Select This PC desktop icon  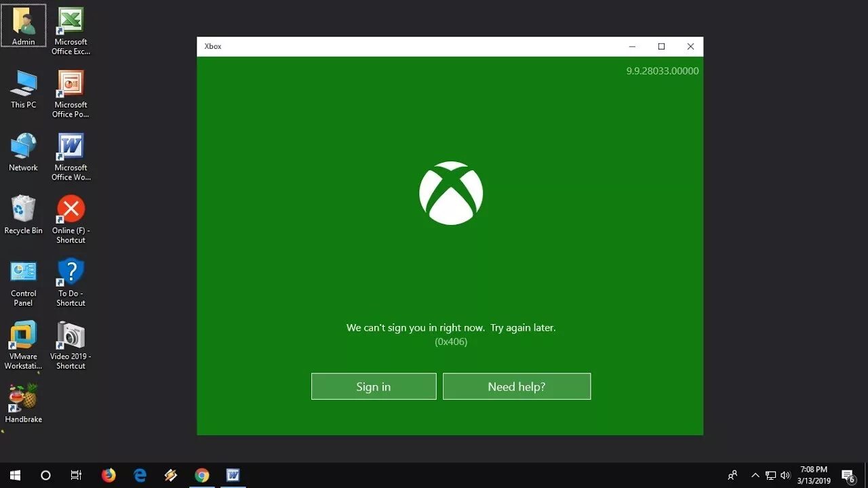point(24,89)
